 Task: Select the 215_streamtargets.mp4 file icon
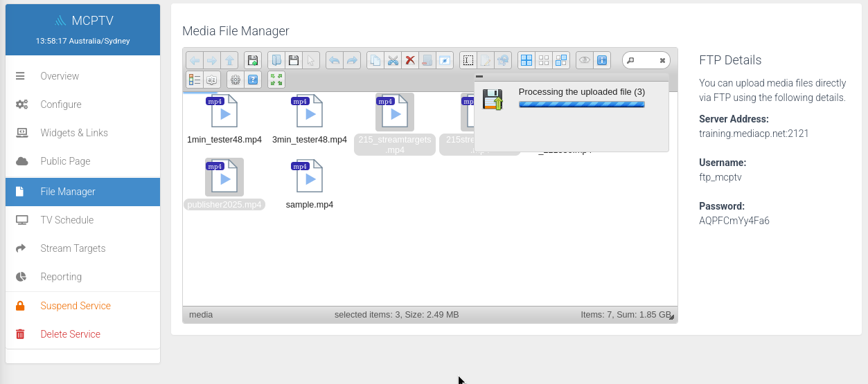coord(395,112)
